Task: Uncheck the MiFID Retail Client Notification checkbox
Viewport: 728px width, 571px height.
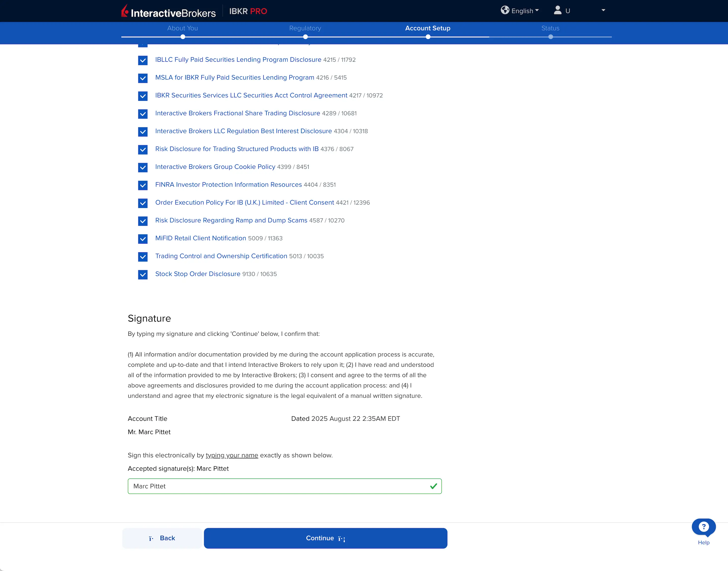Action: pyautogui.click(x=143, y=239)
